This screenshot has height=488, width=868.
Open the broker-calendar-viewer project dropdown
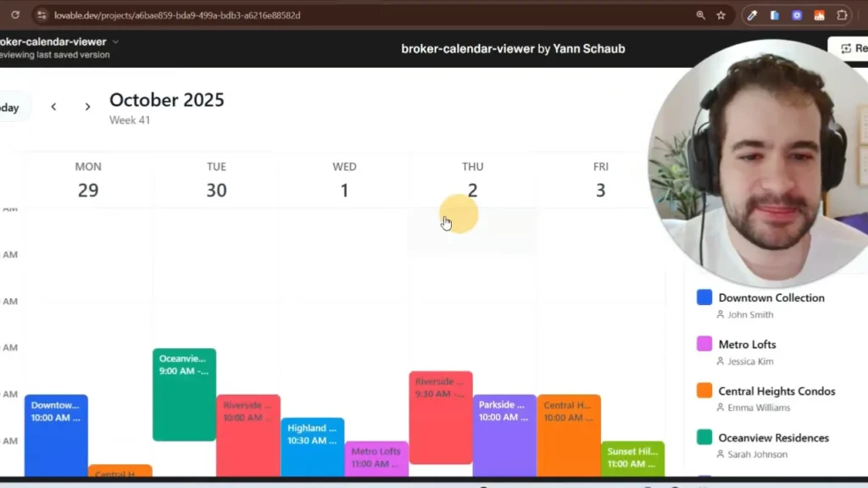tap(115, 42)
